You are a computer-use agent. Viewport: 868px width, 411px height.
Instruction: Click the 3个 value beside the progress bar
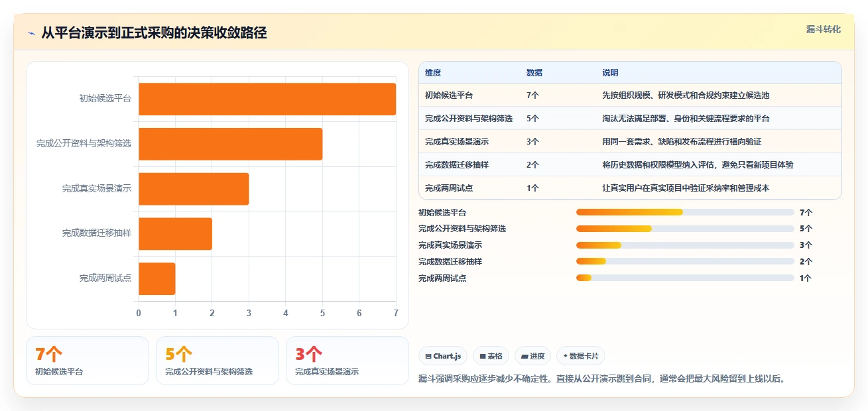pos(806,245)
